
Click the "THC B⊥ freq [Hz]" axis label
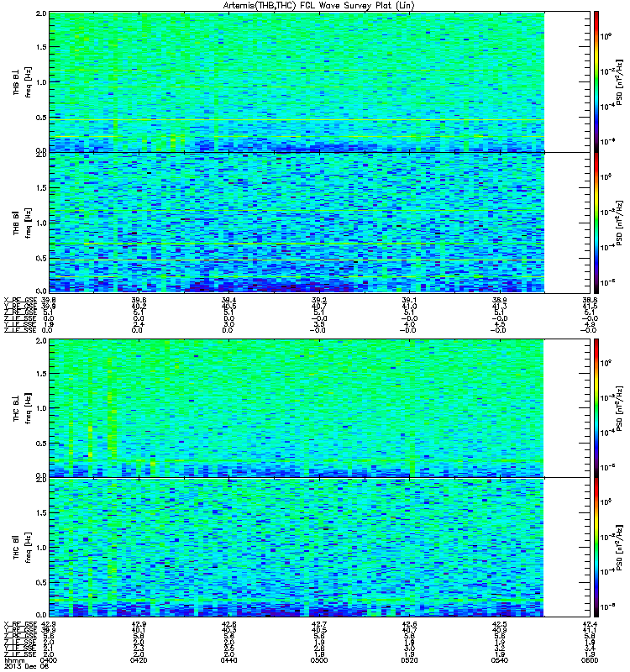pos(22,408)
